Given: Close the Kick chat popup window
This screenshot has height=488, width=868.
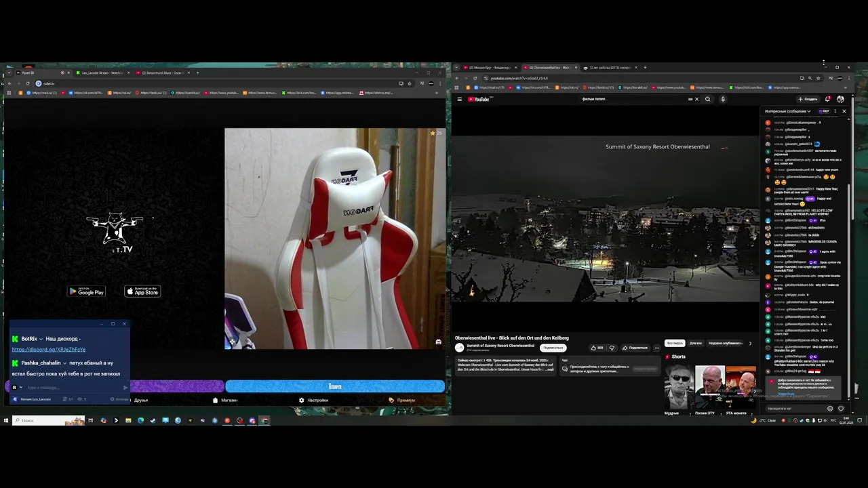Looking at the screenshot, I should click(x=124, y=324).
